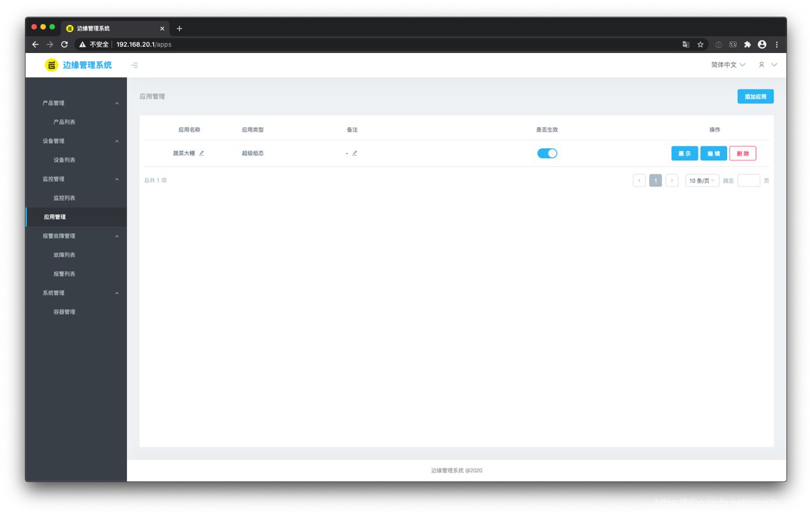Click the 应用类型 column header
Image resolution: width=812 pixels, height=515 pixels.
point(253,130)
